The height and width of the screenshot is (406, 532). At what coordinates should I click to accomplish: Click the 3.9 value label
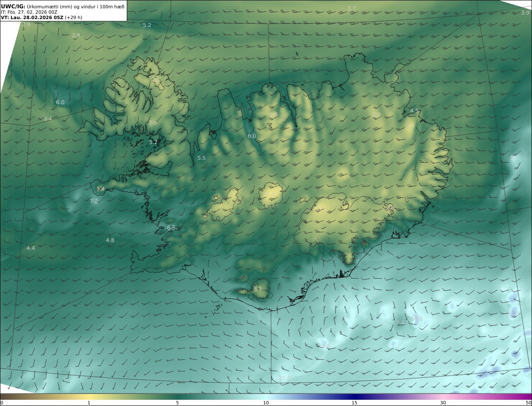click(x=525, y=13)
